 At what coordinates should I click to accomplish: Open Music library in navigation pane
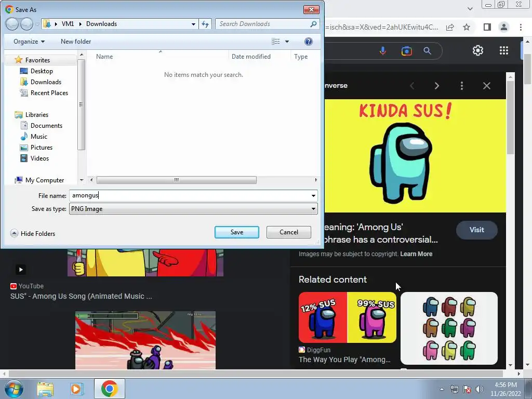38,137
